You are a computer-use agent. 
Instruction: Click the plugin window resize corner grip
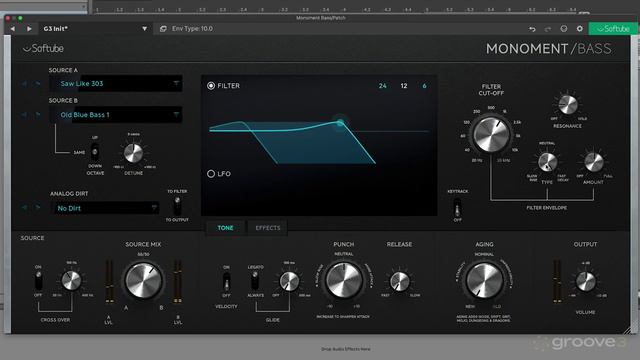click(627, 330)
